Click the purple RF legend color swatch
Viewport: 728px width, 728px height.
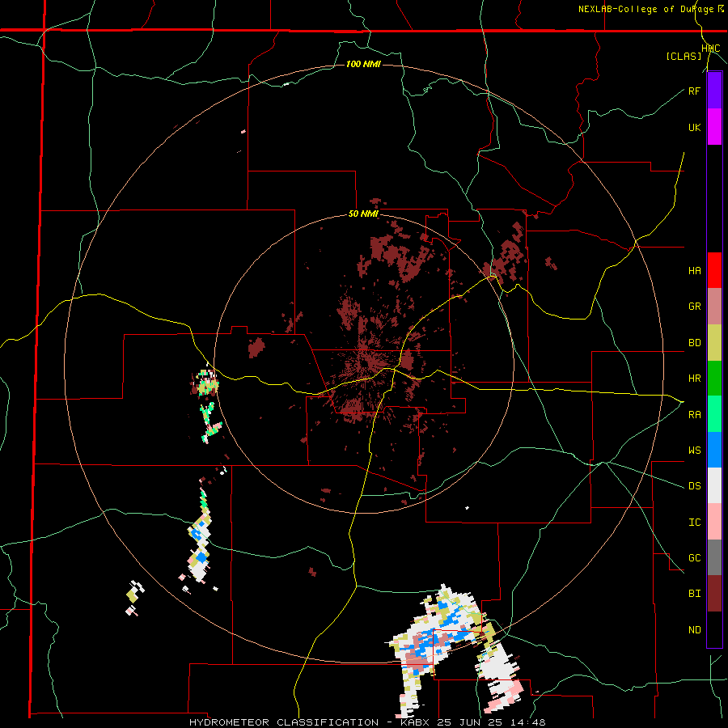point(714,91)
